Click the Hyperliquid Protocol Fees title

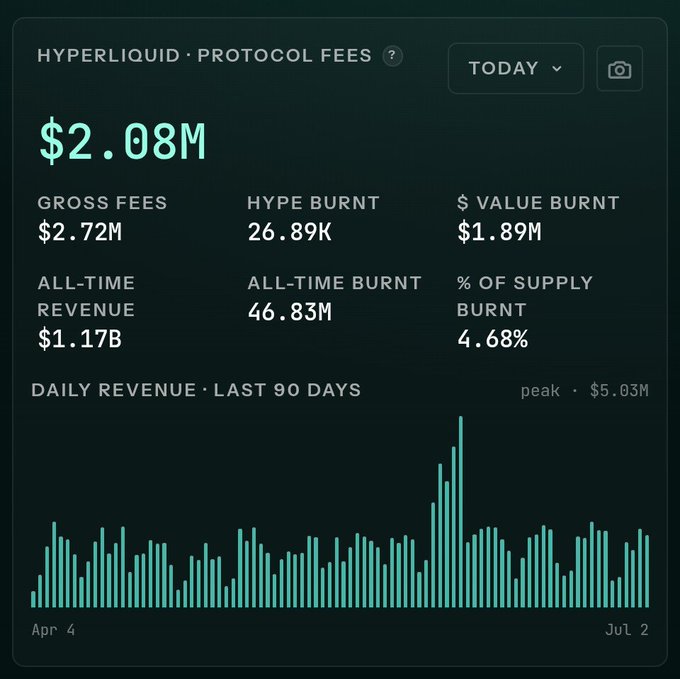point(204,55)
